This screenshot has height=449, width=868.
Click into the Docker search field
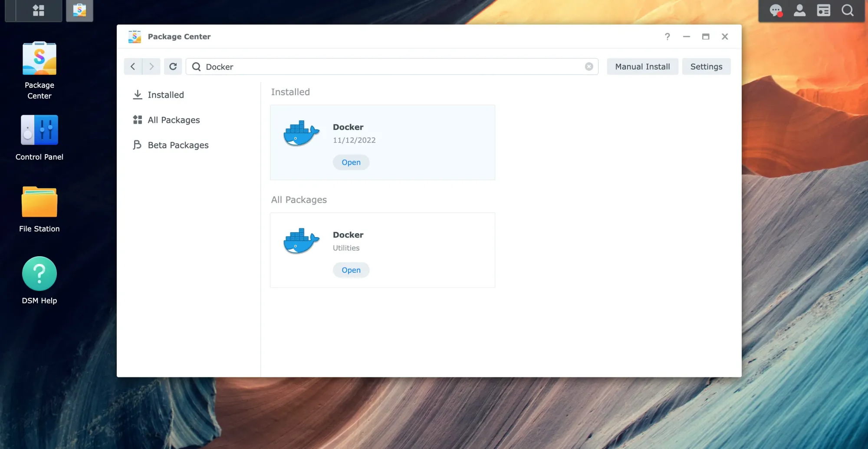(x=392, y=66)
